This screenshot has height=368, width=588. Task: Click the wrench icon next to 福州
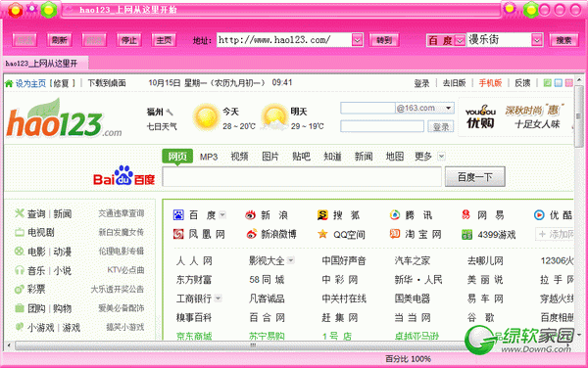170,112
